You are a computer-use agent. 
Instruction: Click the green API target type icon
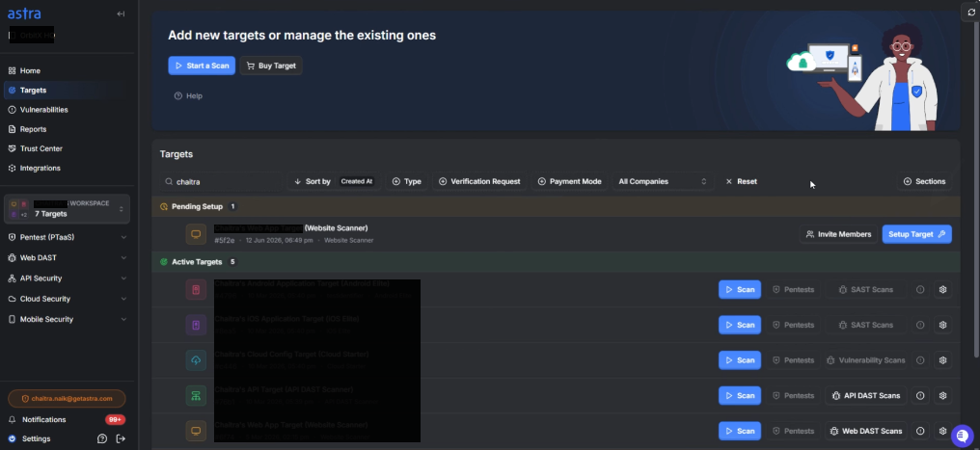coord(196,396)
